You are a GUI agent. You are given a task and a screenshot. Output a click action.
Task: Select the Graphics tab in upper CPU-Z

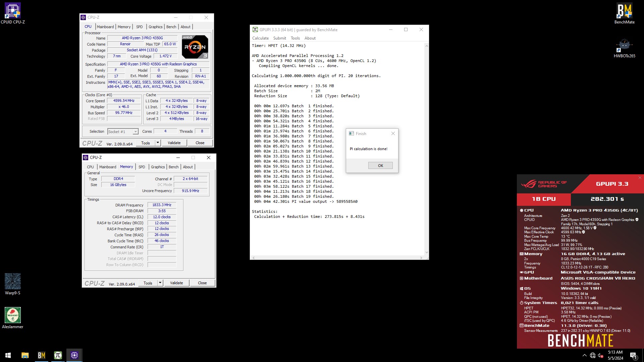click(155, 27)
